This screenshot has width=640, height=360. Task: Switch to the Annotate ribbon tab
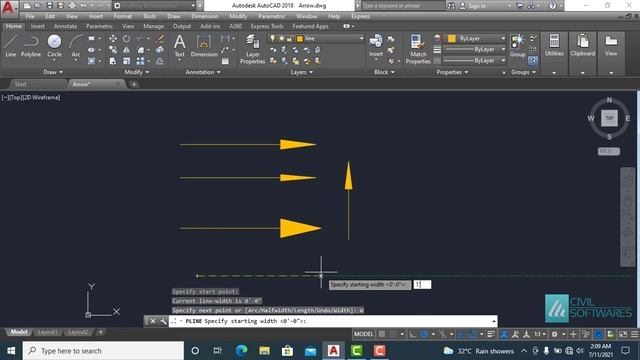tap(65, 26)
